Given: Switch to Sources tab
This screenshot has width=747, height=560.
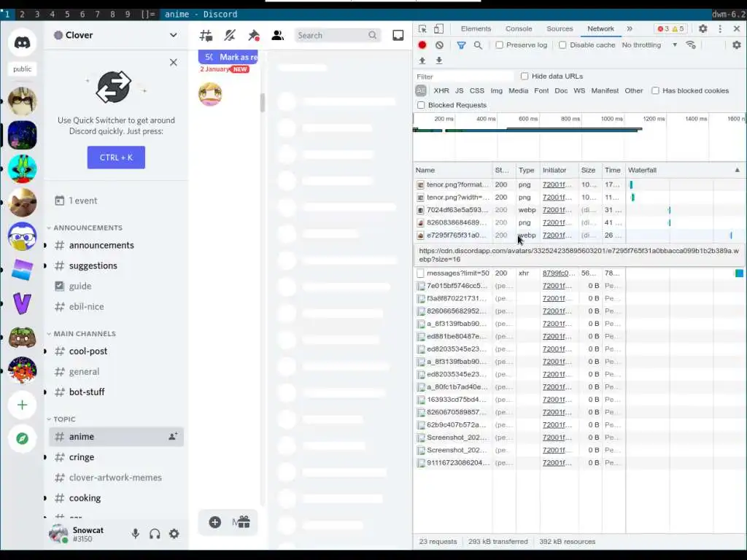Looking at the screenshot, I should pyautogui.click(x=560, y=28).
